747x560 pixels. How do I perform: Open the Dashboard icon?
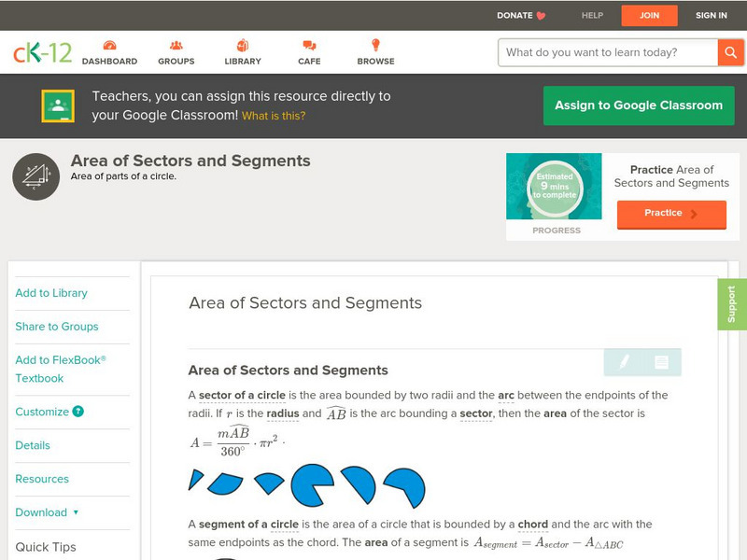click(x=109, y=46)
